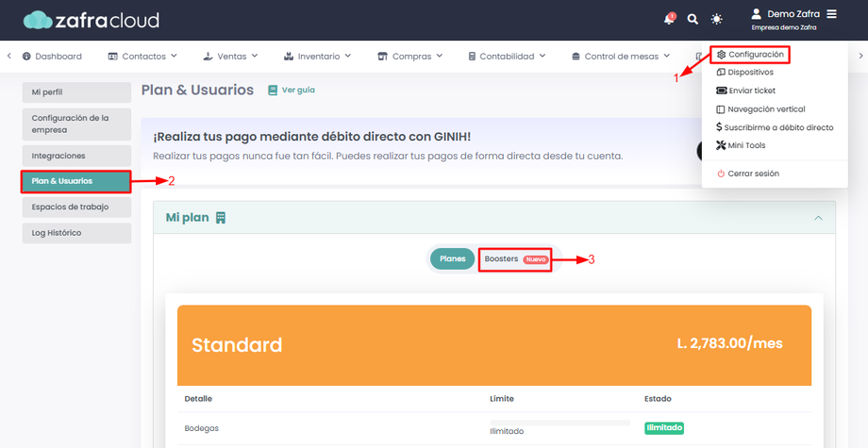Click the Detalle column header

(x=198, y=398)
